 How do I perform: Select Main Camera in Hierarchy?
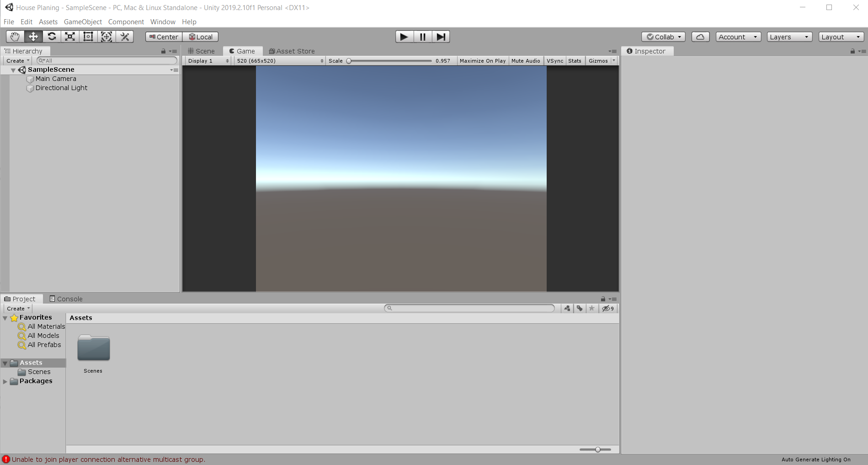56,79
